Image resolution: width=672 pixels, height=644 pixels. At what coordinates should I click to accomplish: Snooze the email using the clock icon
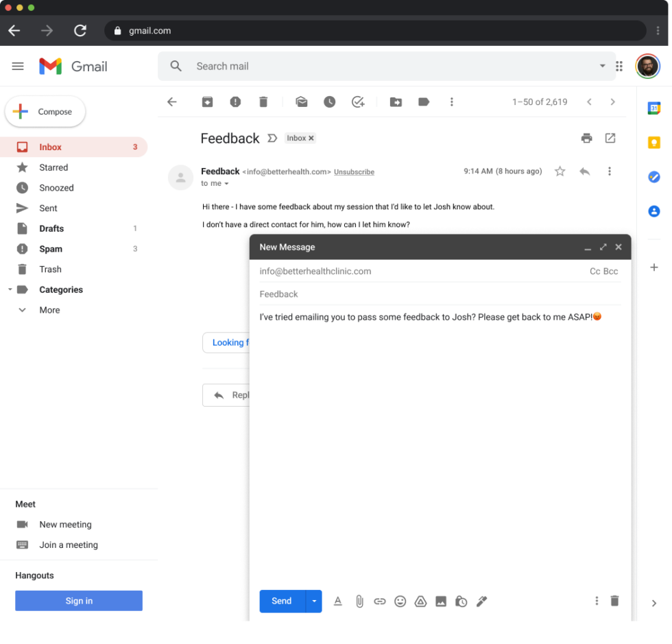click(x=330, y=102)
